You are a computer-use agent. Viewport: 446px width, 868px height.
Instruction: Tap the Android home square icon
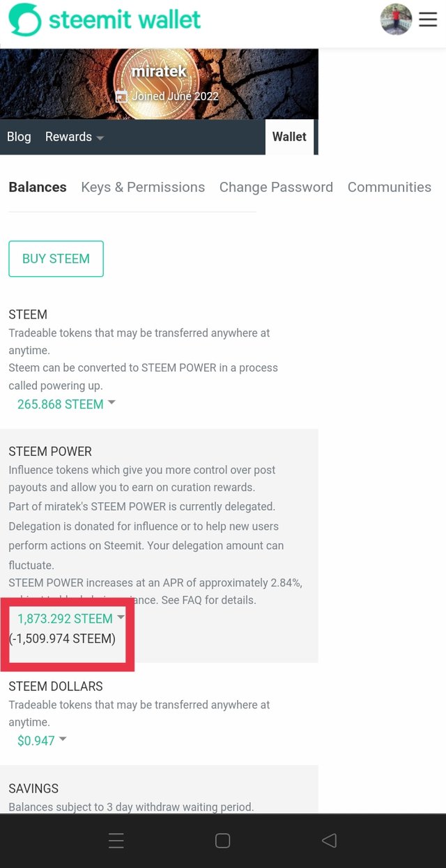point(222,841)
